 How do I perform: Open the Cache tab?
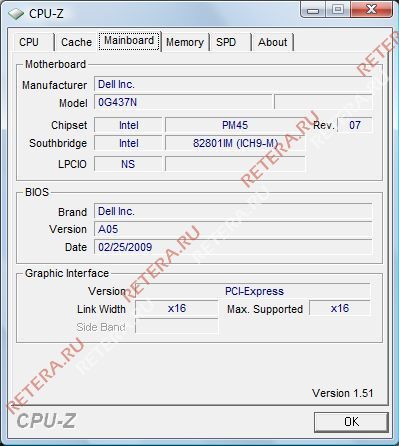pos(76,42)
